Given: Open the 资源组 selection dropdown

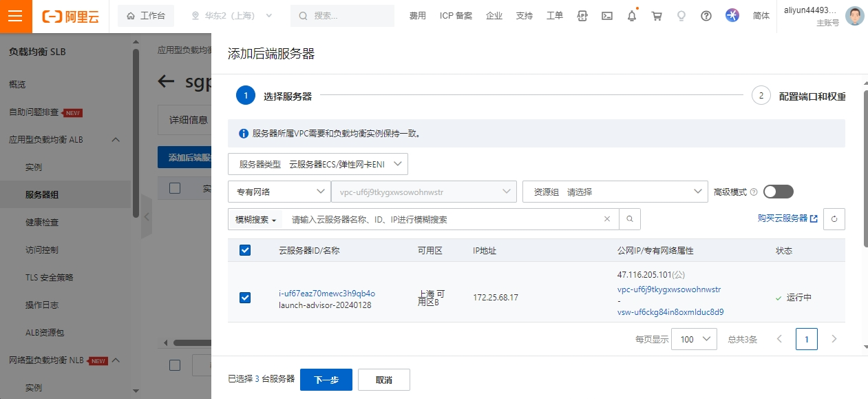Looking at the screenshot, I should pyautogui.click(x=615, y=192).
